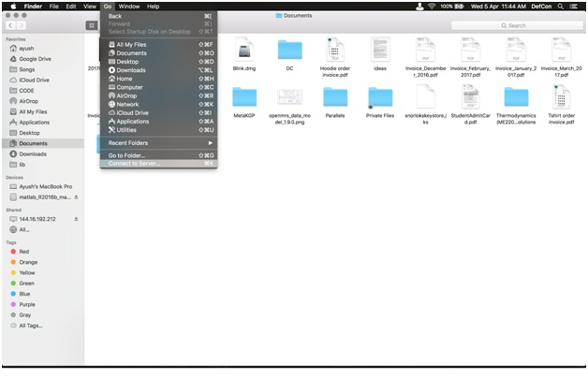This screenshot has height=378, width=588.
Task: Select the Blink.dmg disk image icon
Action: [243, 51]
